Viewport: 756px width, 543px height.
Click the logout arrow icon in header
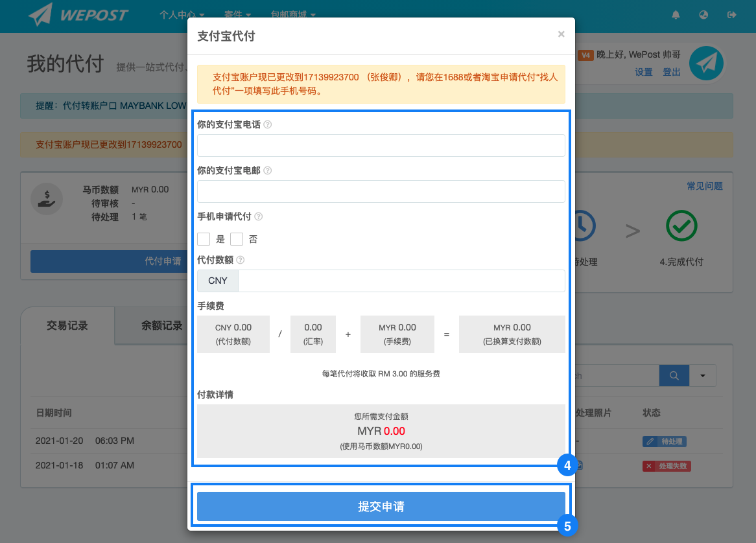click(x=731, y=15)
